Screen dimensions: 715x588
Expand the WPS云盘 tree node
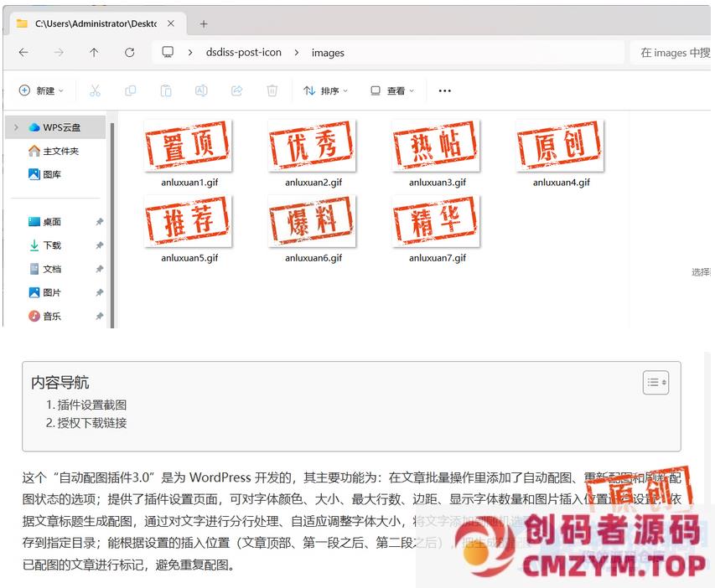pos(16,127)
